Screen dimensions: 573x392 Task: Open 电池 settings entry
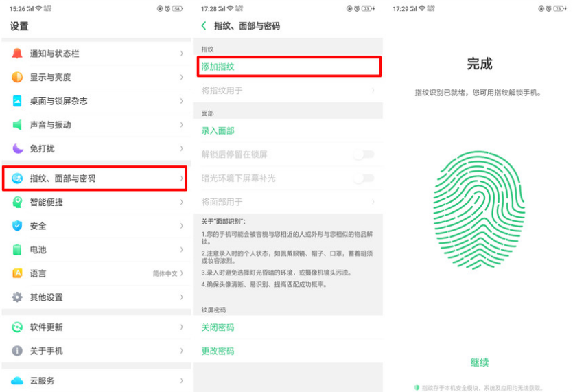click(97, 250)
